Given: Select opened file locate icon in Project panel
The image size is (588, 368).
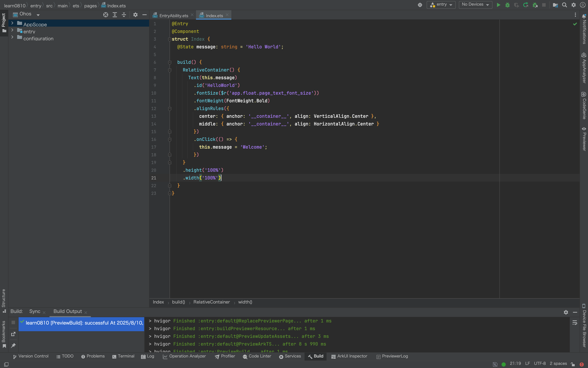Looking at the screenshot, I should [106, 15].
